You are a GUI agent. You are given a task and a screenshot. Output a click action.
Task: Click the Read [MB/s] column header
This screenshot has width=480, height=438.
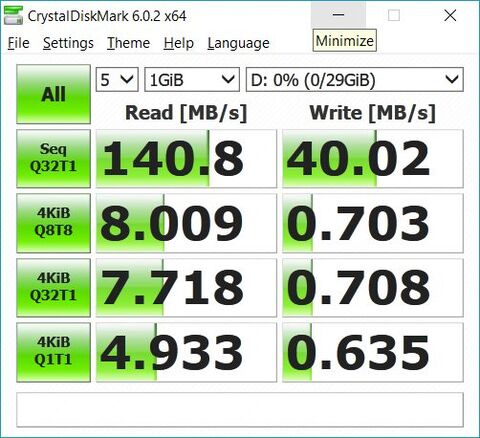coord(186,113)
